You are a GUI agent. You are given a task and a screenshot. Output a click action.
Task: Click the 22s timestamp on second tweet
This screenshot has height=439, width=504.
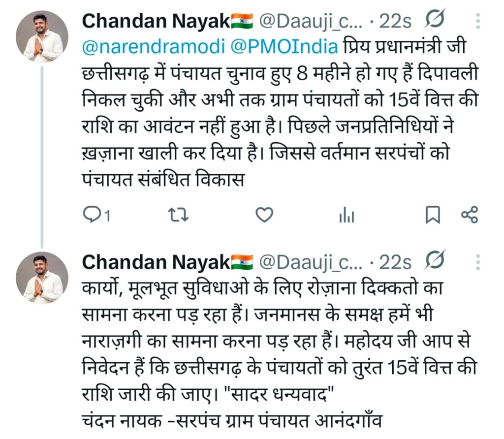pos(395,262)
